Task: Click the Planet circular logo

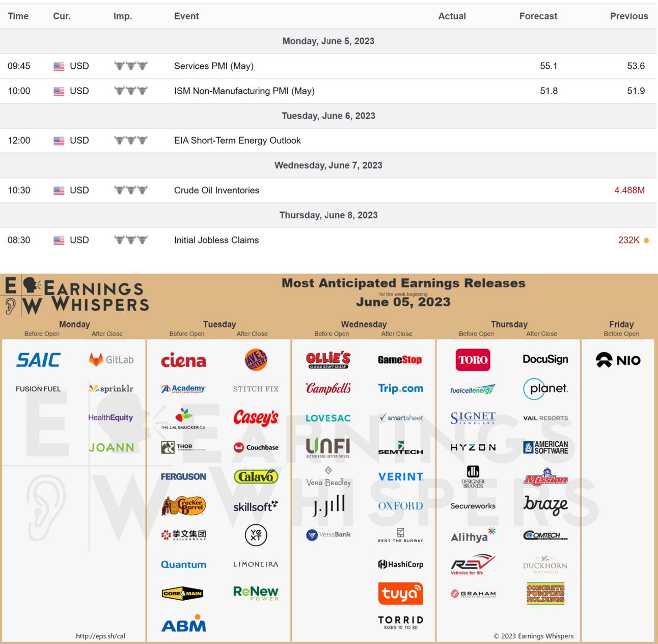Action: (545, 389)
